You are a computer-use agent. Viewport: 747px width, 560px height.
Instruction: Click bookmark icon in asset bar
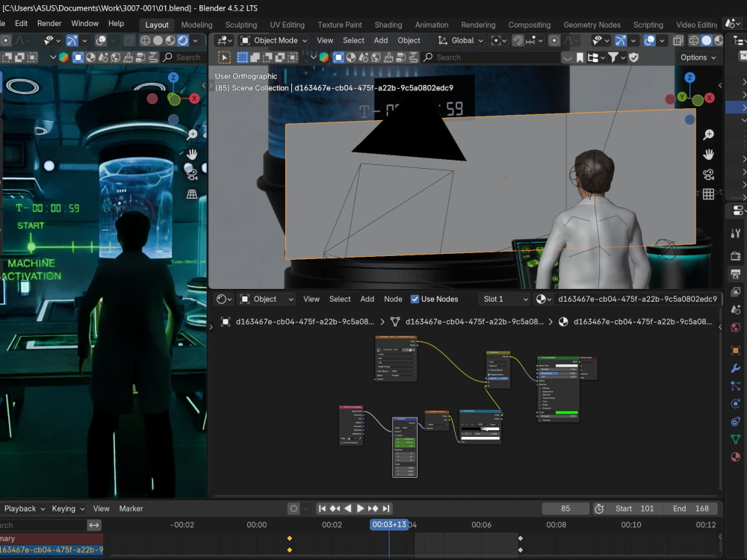(580, 57)
